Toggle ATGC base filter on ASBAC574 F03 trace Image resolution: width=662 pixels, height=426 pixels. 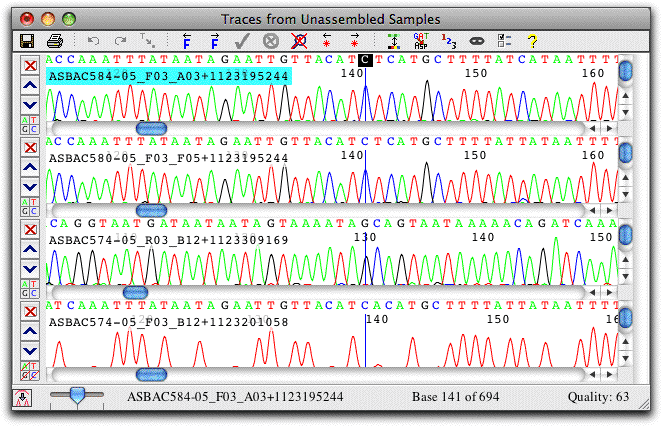[30, 371]
